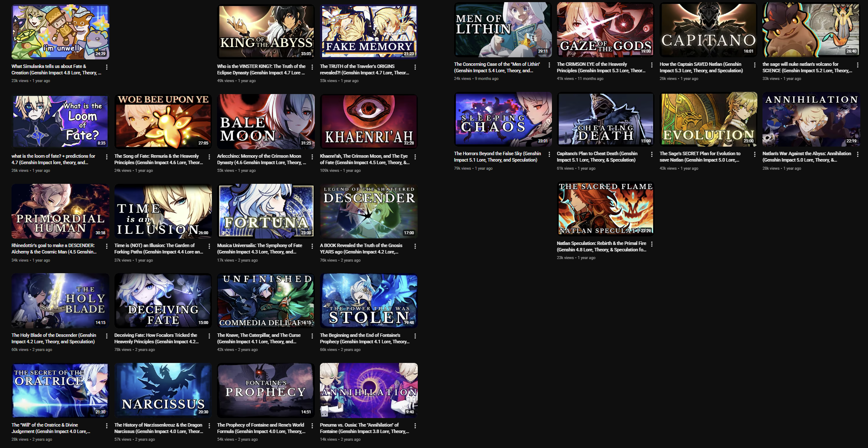This screenshot has height=448, width=868.
Task: Open menu for sage nuke natlan's volcano video
Action: coord(858,65)
